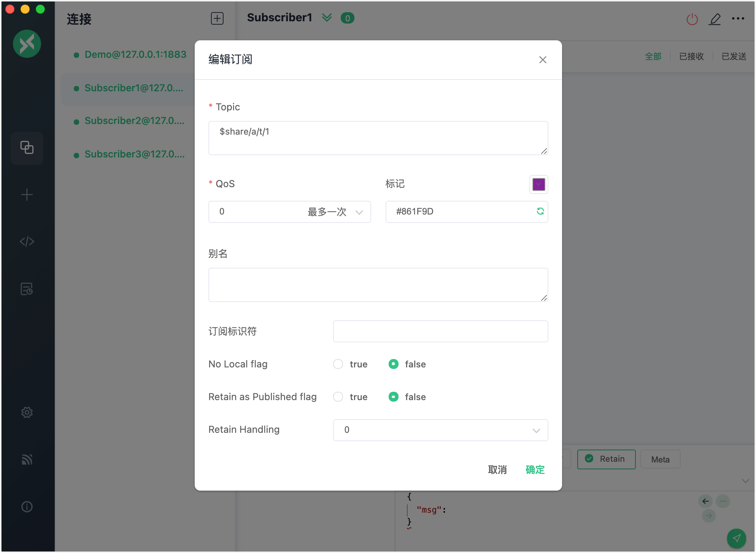This screenshot has width=756, height=553.
Task: Open MQTTX settings via gear icon
Action: 27,412
